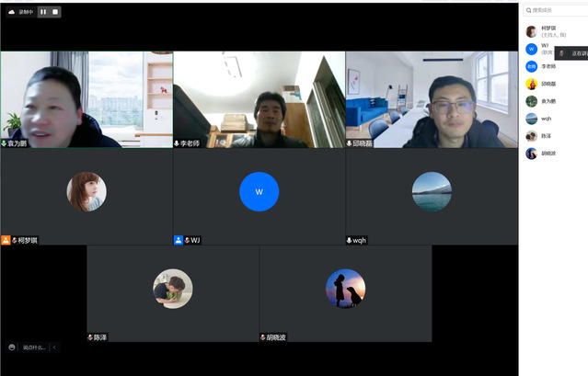Click the orange host badge next to 柯梦琪

click(6, 240)
